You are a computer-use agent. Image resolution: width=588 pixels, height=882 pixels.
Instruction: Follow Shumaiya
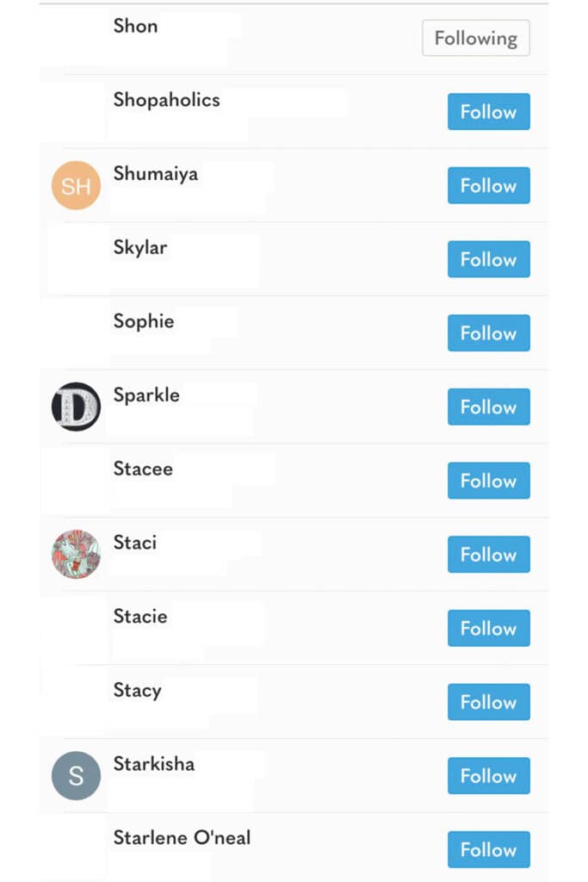[x=488, y=185]
